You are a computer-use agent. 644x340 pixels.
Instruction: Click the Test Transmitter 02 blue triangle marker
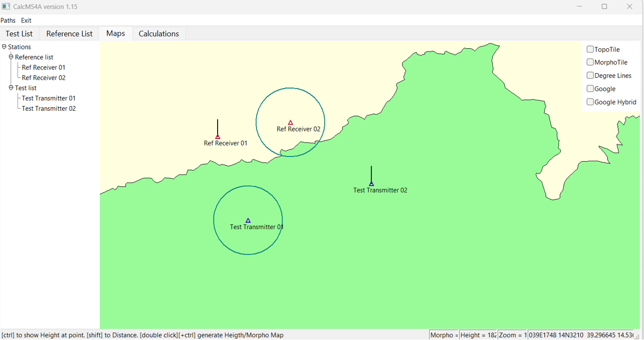pos(371,184)
